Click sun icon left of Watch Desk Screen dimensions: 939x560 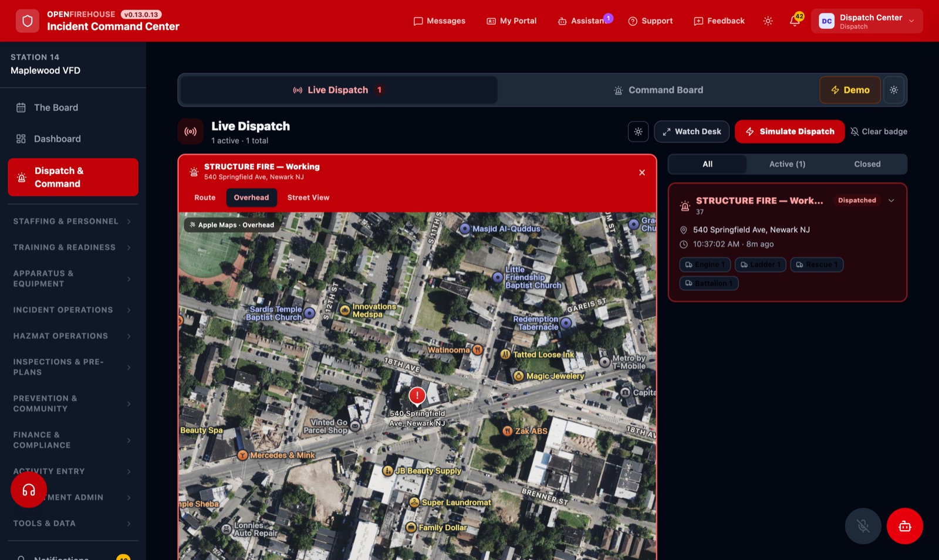[638, 132]
